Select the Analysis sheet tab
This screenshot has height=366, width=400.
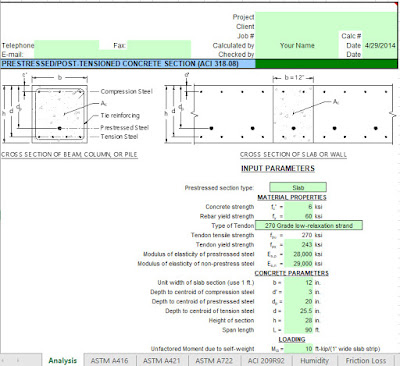62,360
